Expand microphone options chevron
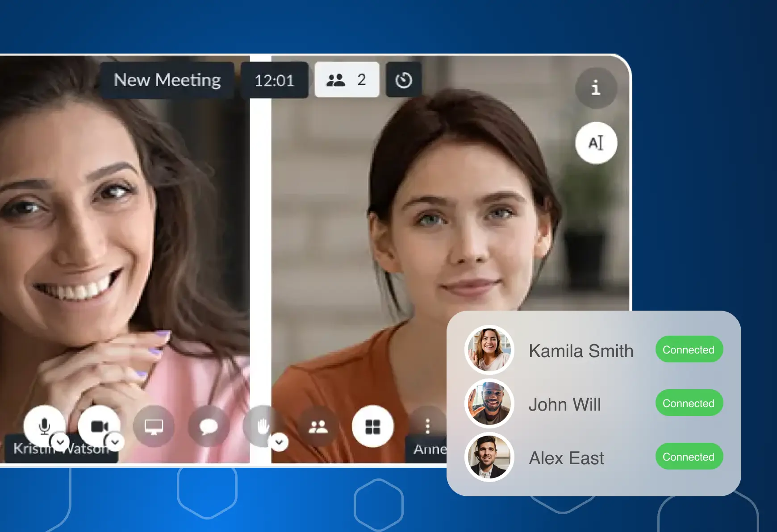The image size is (777, 532). point(60,442)
